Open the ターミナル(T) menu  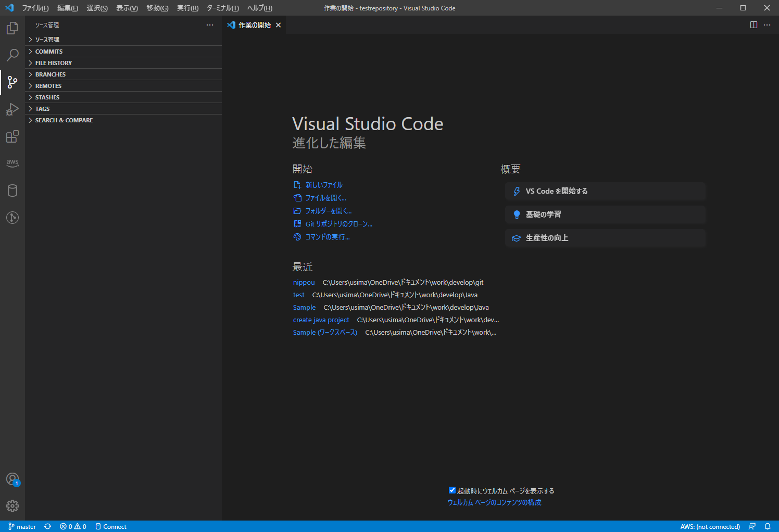[x=223, y=8]
